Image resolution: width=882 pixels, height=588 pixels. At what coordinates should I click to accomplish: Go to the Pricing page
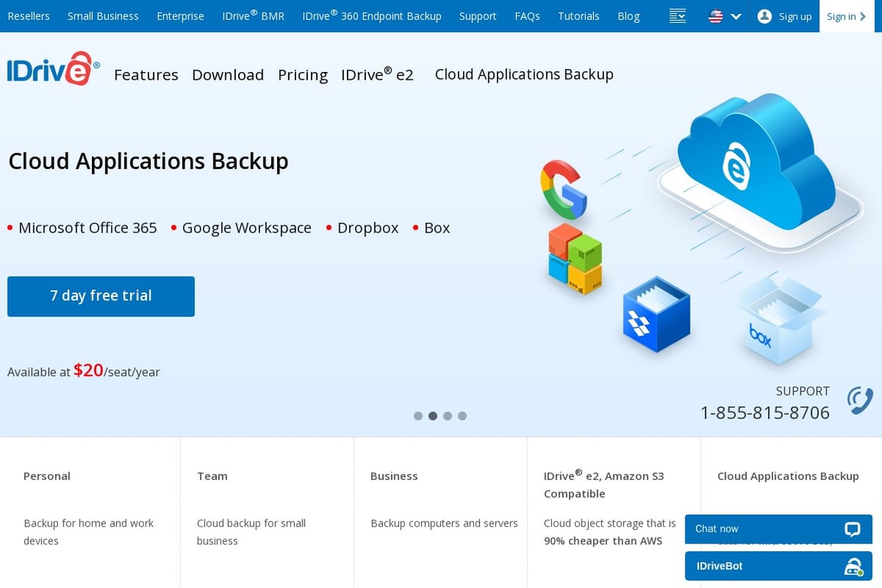pyautogui.click(x=302, y=75)
